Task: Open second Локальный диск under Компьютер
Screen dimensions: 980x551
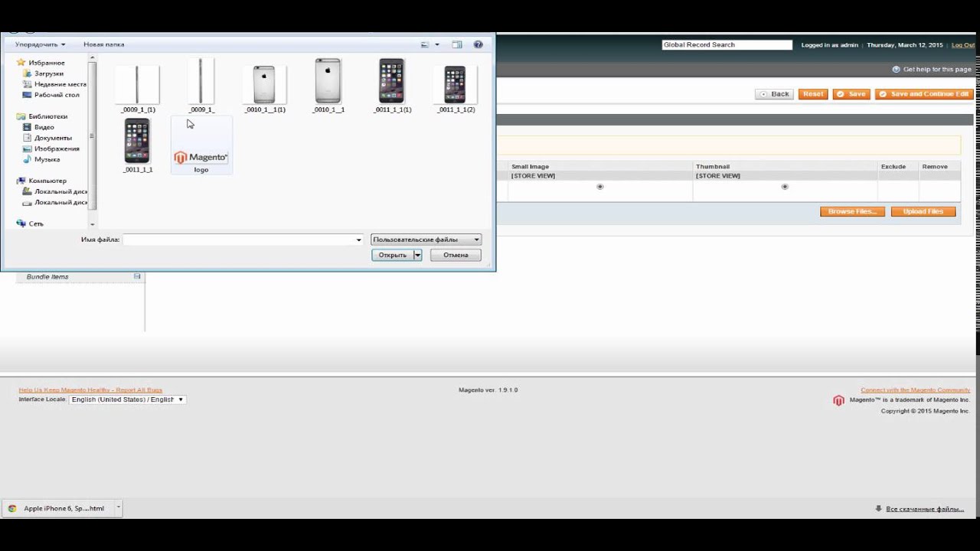Action: (x=60, y=202)
